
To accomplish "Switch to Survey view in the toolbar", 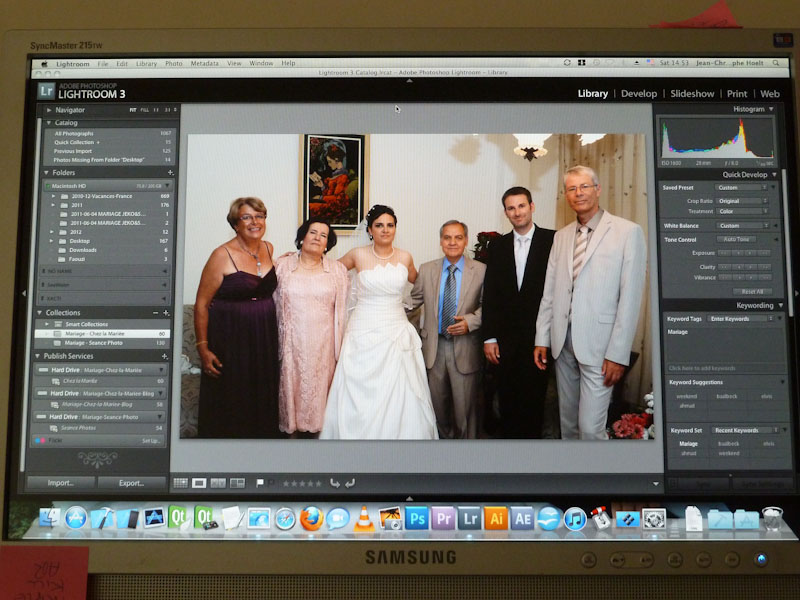I will [x=237, y=483].
